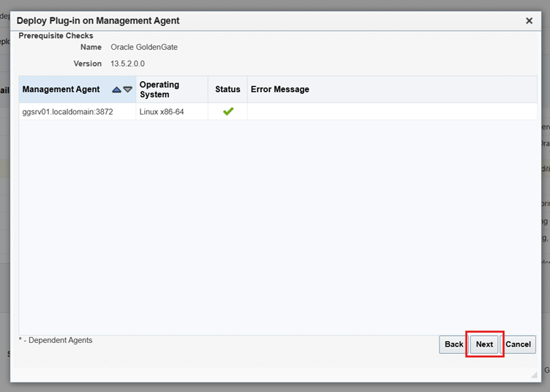Screen dimensions: 550x392
Task: Click the Management Agent column header
Action: click(x=61, y=89)
